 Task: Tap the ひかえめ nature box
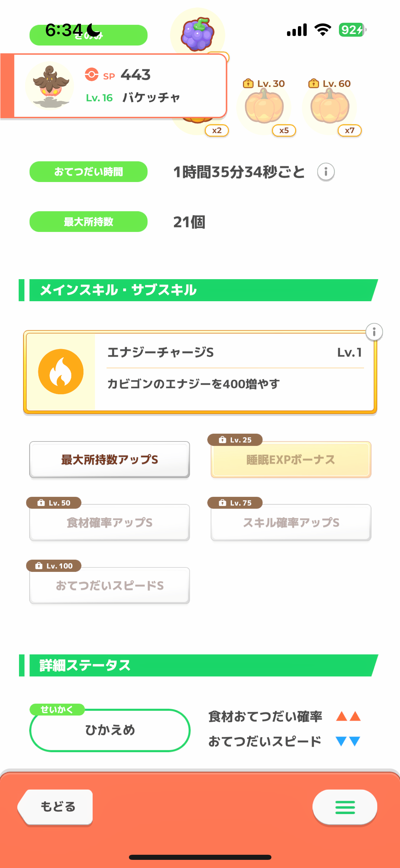click(110, 730)
